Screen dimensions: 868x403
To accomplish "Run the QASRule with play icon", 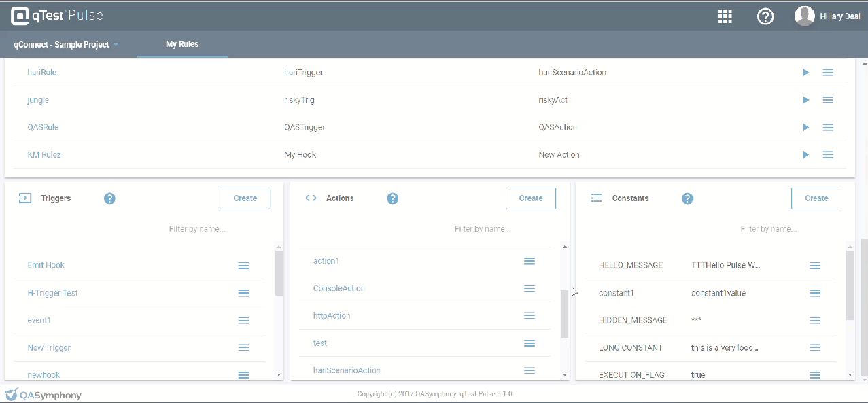I will coord(805,127).
